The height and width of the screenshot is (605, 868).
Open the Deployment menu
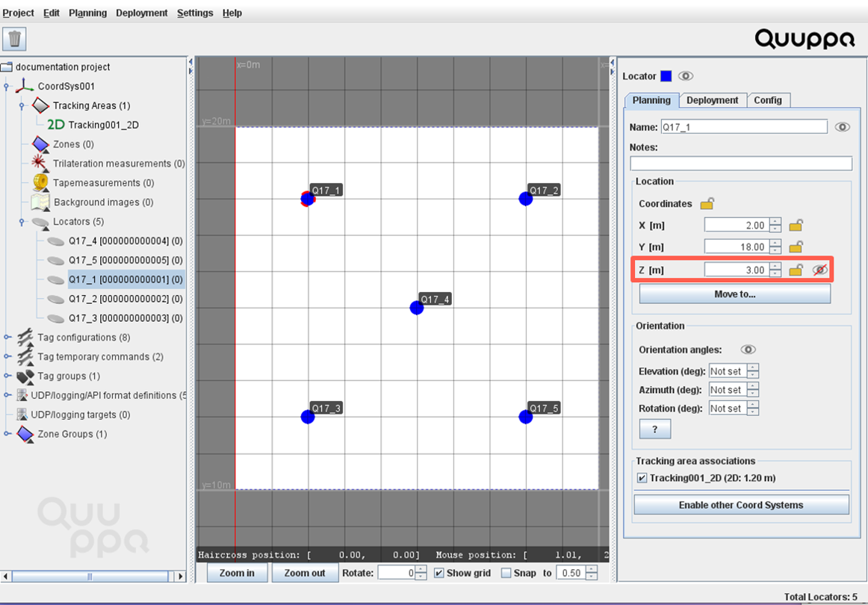tap(142, 13)
